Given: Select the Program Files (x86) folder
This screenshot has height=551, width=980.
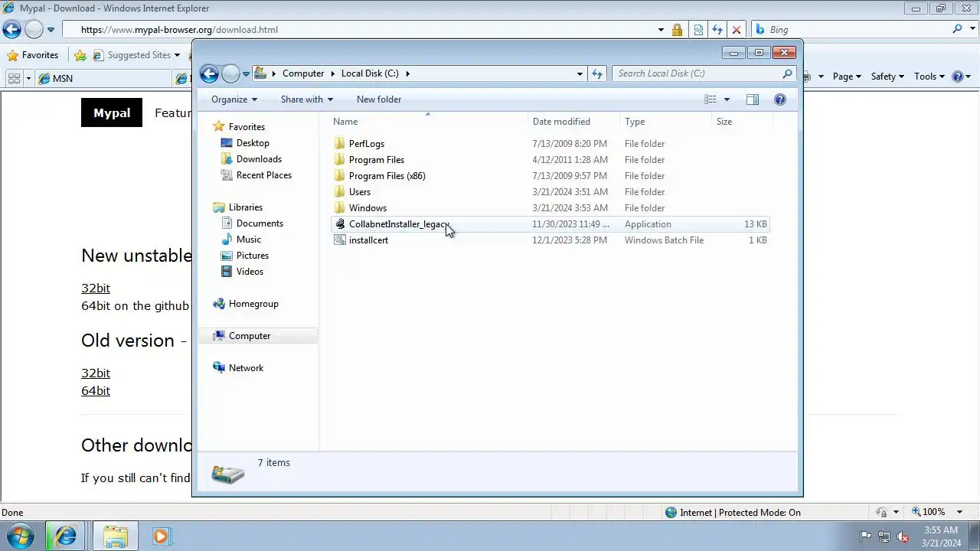Looking at the screenshot, I should point(387,176).
